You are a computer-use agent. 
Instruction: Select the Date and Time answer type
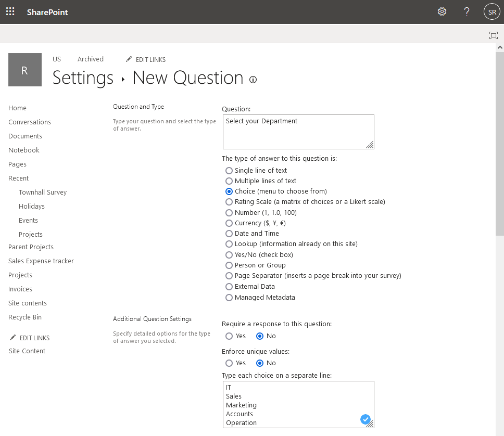pyautogui.click(x=229, y=234)
